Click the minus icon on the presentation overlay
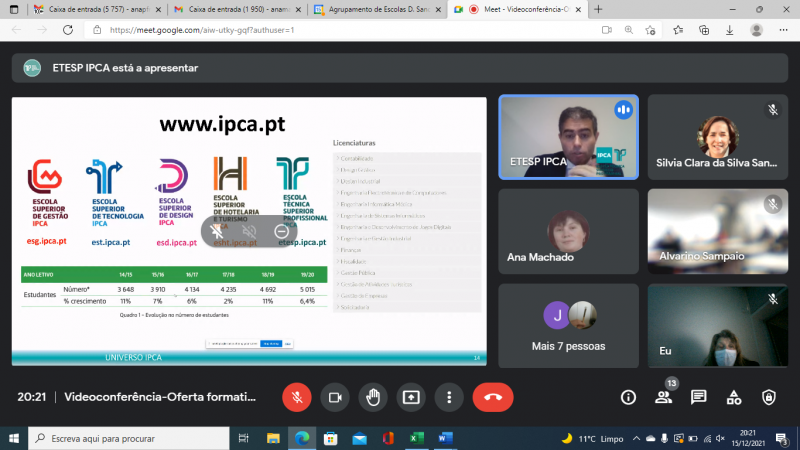Image resolution: width=800 pixels, height=450 pixels. coord(281,231)
